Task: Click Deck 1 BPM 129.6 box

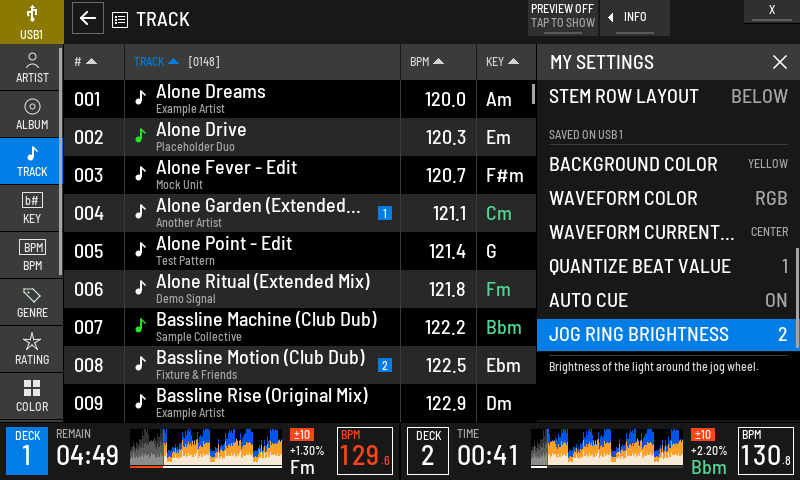Action: point(365,451)
